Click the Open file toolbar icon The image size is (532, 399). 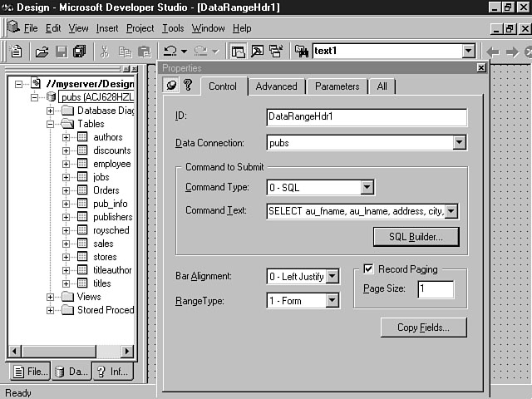[42, 52]
